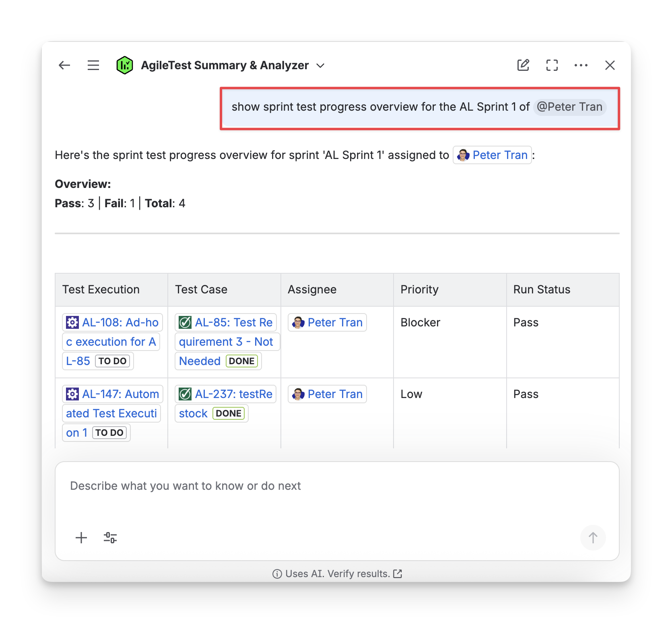672x623 pixels.
Task: Click the plus attach icon
Action: [x=81, y=538]
